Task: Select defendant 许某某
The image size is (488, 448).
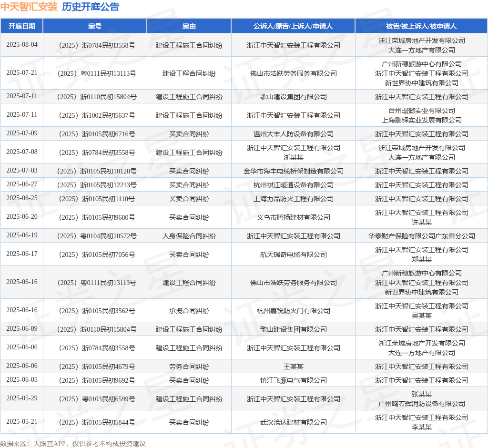Action: (421, 222)
